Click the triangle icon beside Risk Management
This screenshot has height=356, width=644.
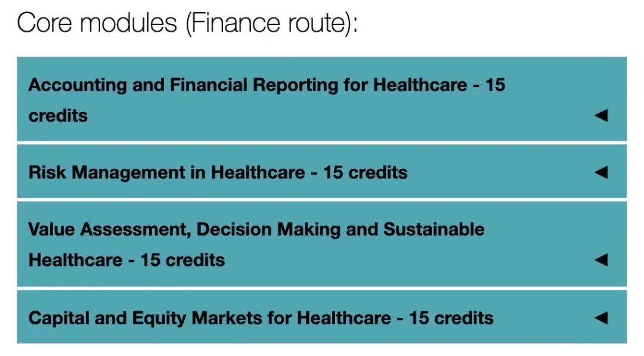tap(601, 172)
